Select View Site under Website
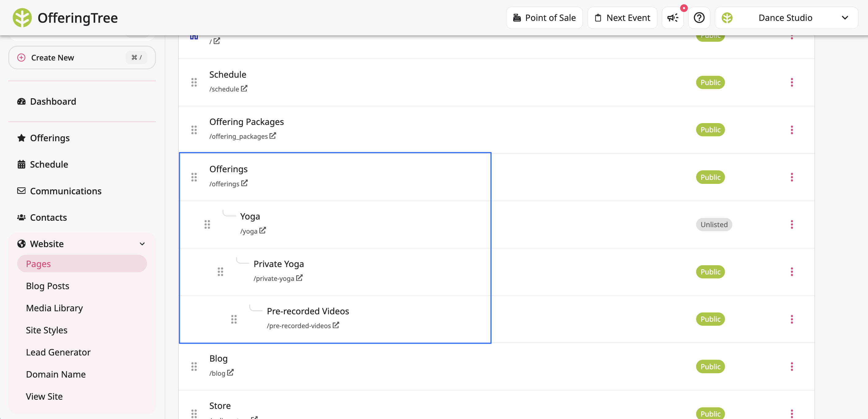This screenshot has width=868, height=419. (x=44, y=396)
